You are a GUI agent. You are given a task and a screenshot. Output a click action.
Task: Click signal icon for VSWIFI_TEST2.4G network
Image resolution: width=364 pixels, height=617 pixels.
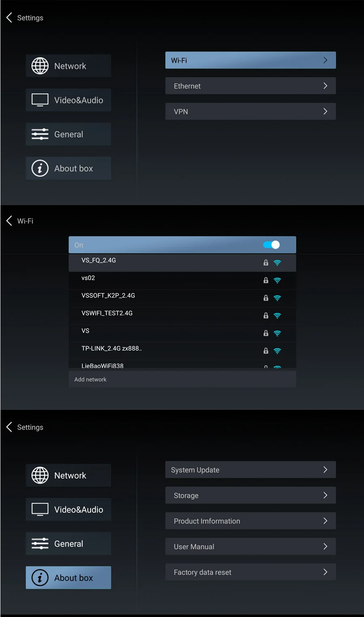pyautogui.click(x=277, y=316)
